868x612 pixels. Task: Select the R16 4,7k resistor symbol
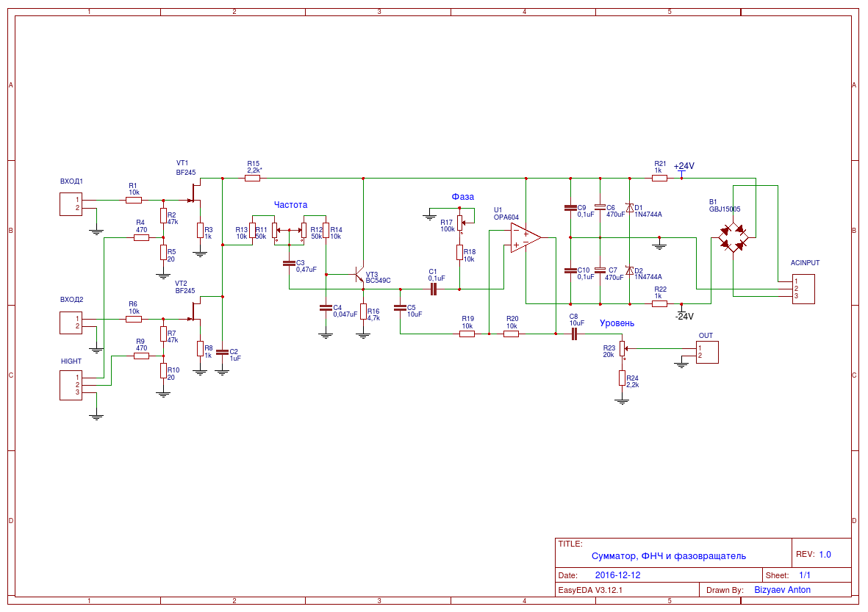(x=363, y=312)
